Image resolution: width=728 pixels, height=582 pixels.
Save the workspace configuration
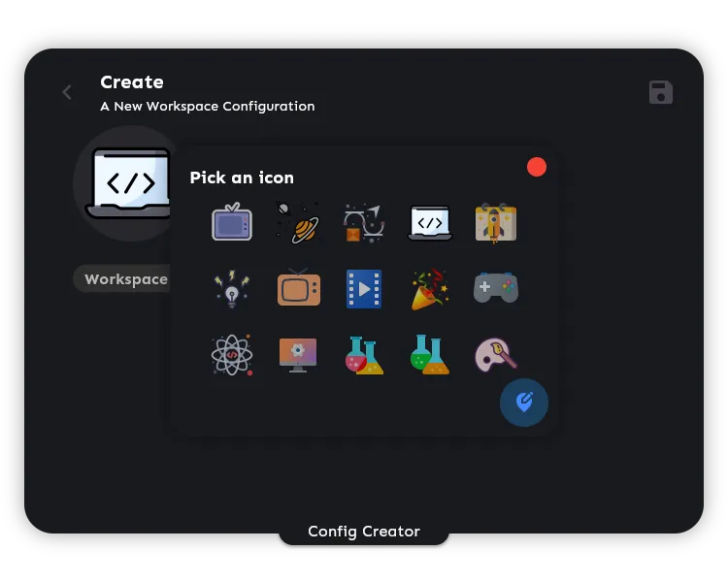661,92
